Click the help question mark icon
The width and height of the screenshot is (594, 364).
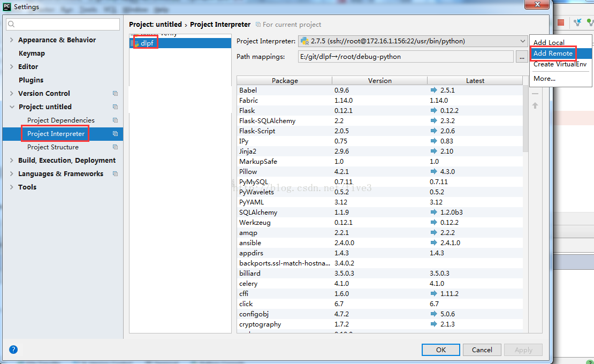(x=13, y=350)
